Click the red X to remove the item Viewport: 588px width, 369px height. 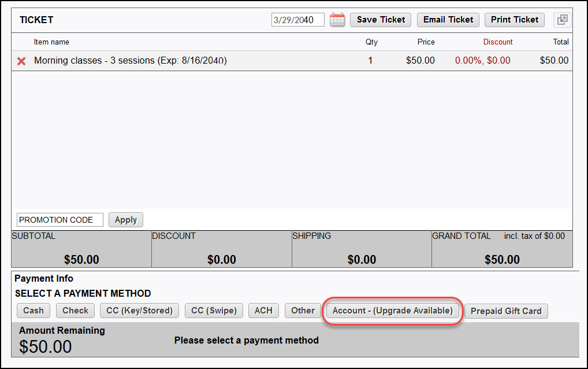click(21, 61)
